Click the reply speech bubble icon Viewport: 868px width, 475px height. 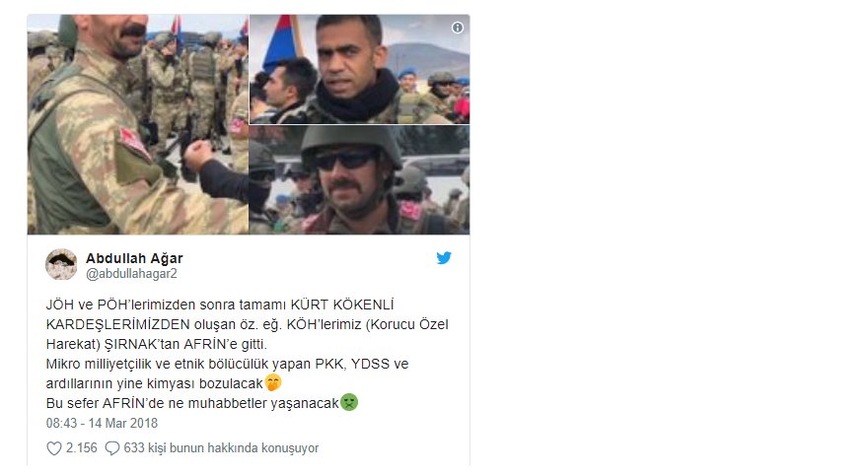click(112, 448)
